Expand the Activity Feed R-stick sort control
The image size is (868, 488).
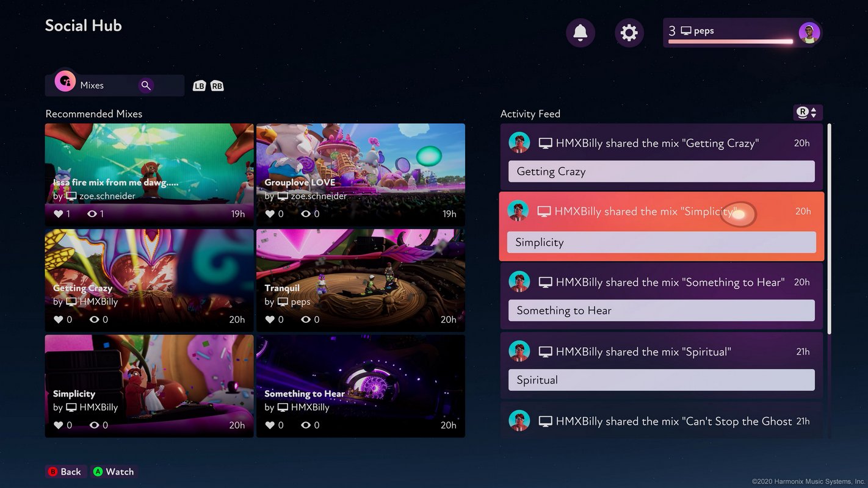pyautogui.click(x=808, y=113)
